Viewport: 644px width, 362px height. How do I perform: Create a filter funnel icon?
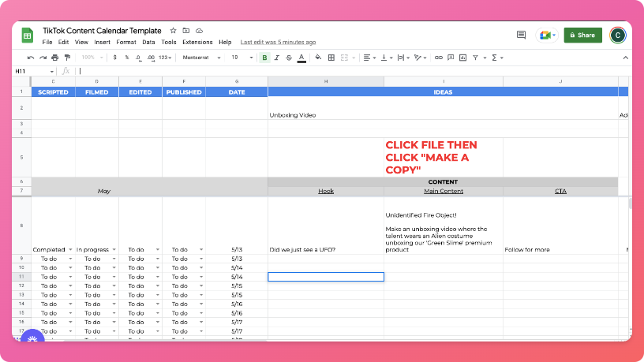(475, 58)
